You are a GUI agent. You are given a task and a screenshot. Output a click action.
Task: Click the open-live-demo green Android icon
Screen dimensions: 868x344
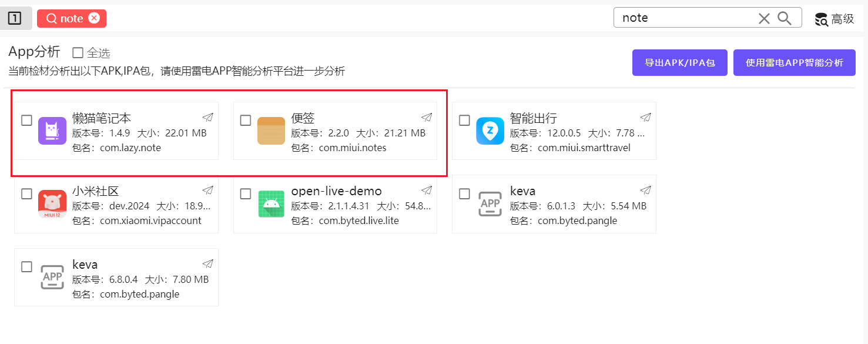271,204
